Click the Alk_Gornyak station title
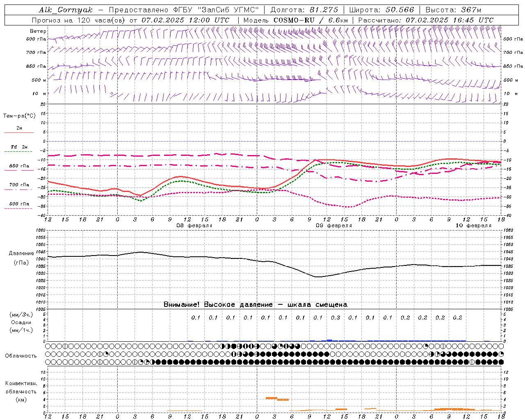This screenshot has height=420, width=525. click(x=66, y=10)
